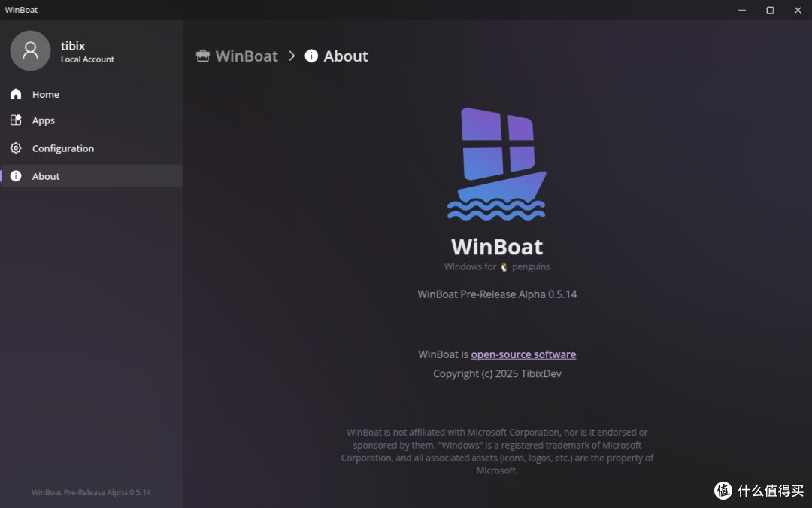Click the breadcrumb About info icon
The width and height of the screenshot is (812, 508).
tap(311, 56)
